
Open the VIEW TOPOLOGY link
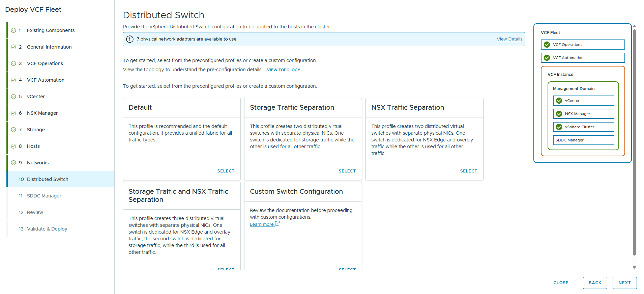coord(283,70)
